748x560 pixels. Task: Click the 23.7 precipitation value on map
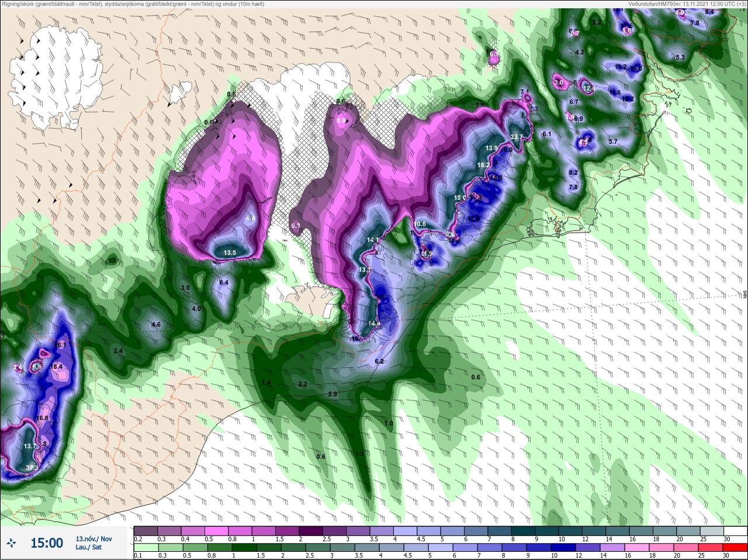point(517,137)
